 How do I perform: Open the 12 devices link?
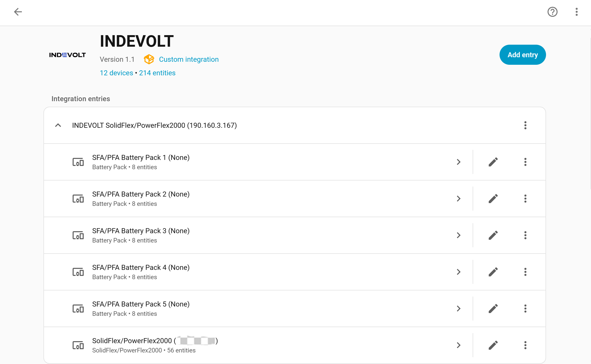[x=116, y=73]
